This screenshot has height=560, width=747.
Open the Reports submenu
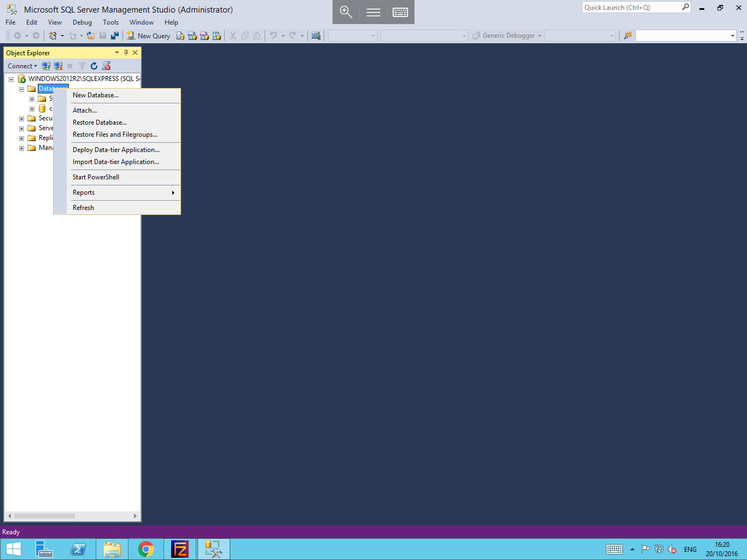click(117, 192)
